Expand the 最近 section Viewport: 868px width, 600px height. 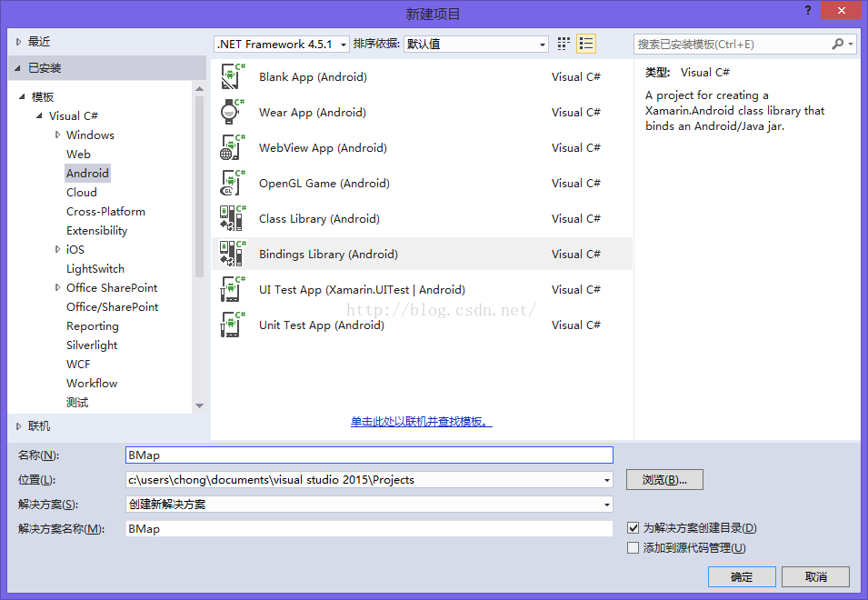(x=18, y=42)
